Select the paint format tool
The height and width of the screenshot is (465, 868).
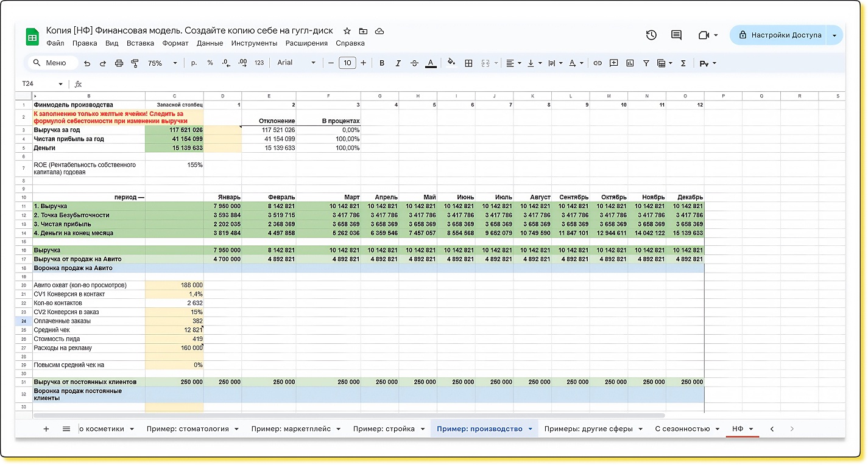pos(135,63)
